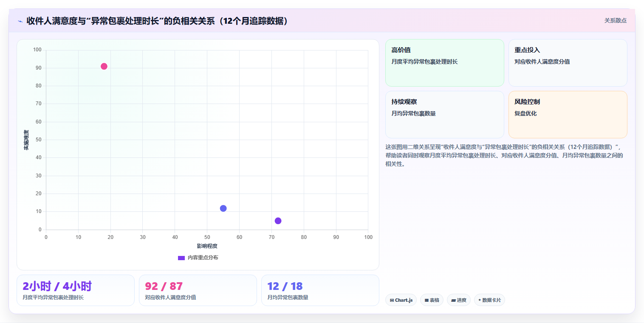
Task: Click 月度平均异常包裹处理时长 under 2小时 metric
Action: 53,298
